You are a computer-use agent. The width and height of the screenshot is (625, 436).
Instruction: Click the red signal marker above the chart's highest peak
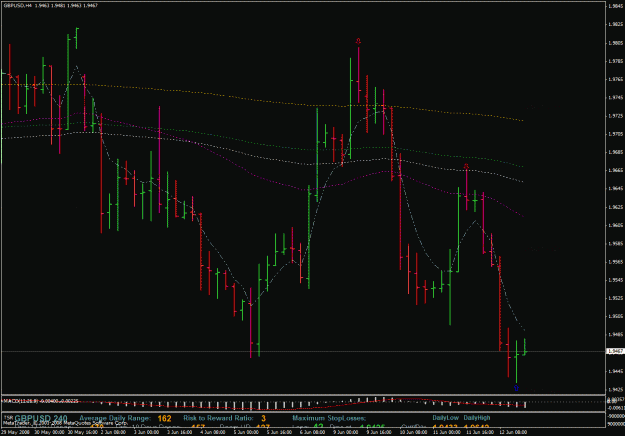[x=358, y=41]
